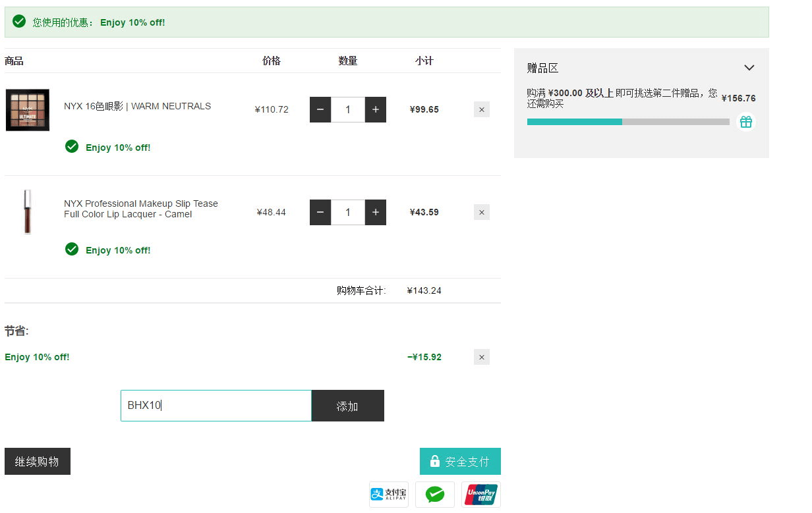Decrease quantity of NYX eyeshadow palette
Screen dimensions: 812x513
[320, 109]
